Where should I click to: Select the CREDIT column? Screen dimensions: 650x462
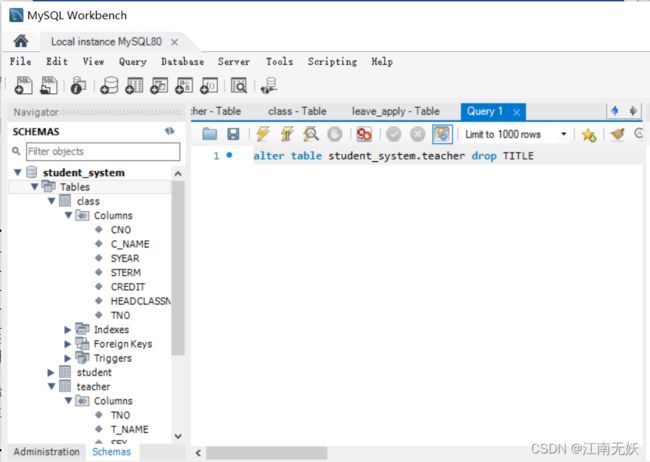coord(128,287)
